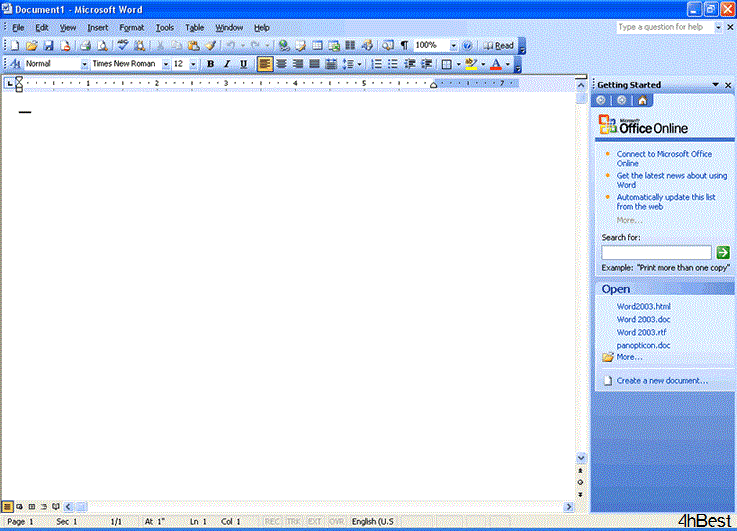The image size is (737, 531).
Task: Click in the Search for input field
Action: (x=656, y=252)
